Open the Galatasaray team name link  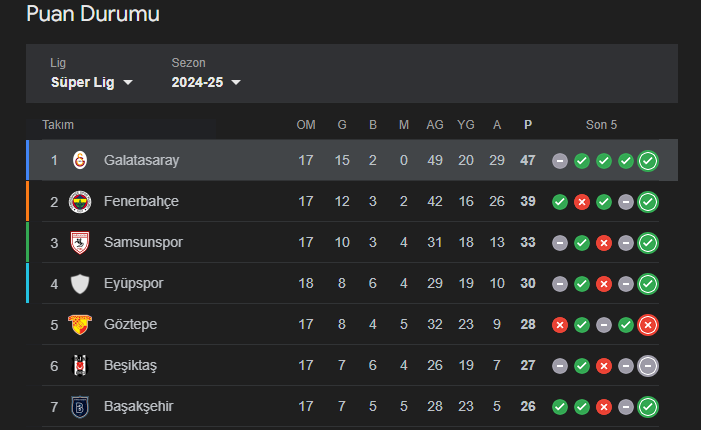pos(141,160)
